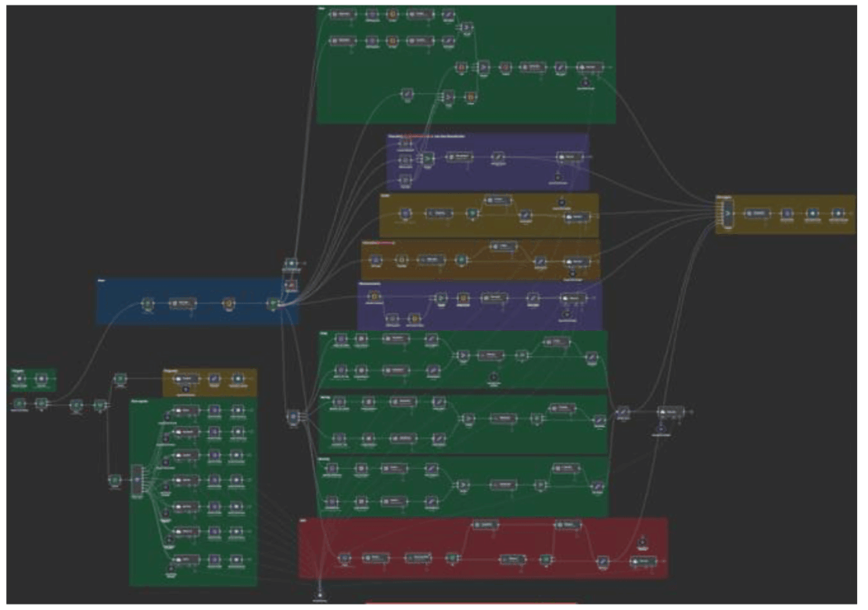Select the pencil node in the upper purple group
The width and height of the screenshot is (868, 610).
[497, 158]
